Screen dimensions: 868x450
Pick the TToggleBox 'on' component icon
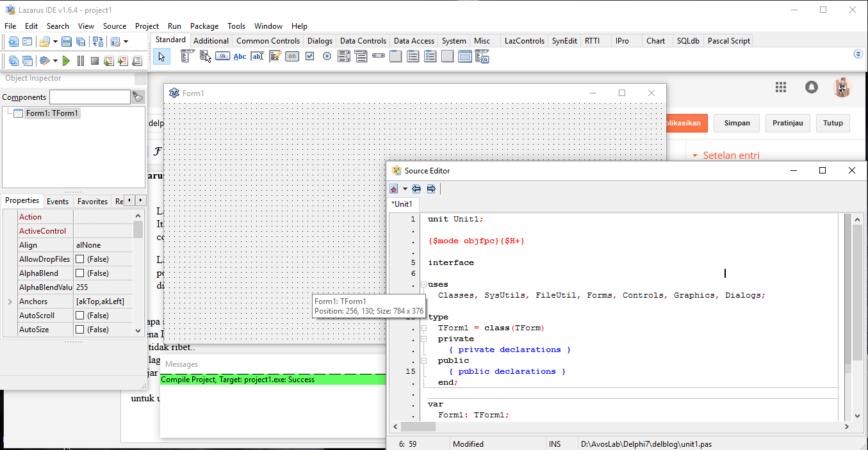click(x=292, y=56)
